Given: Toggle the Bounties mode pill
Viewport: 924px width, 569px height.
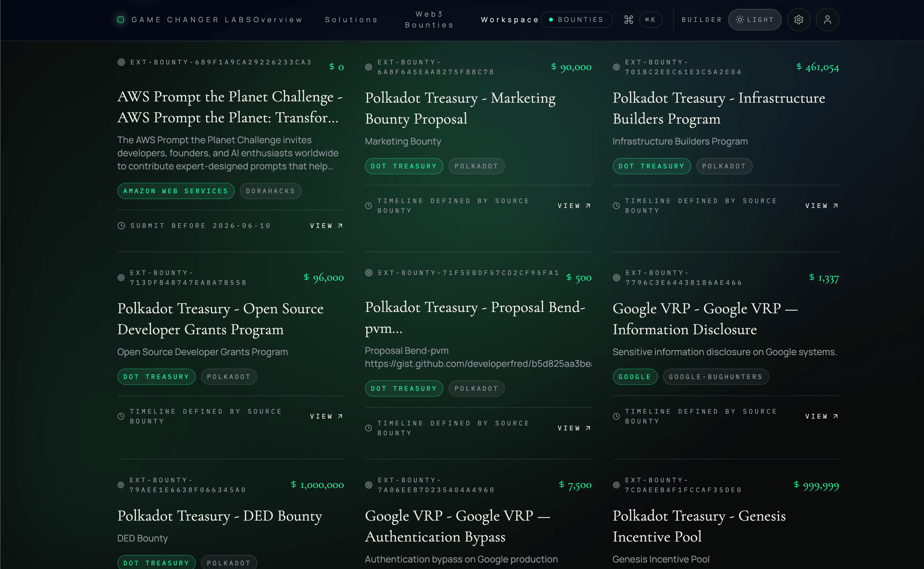Looking at the screenshot, I should (x=576, y=20).
